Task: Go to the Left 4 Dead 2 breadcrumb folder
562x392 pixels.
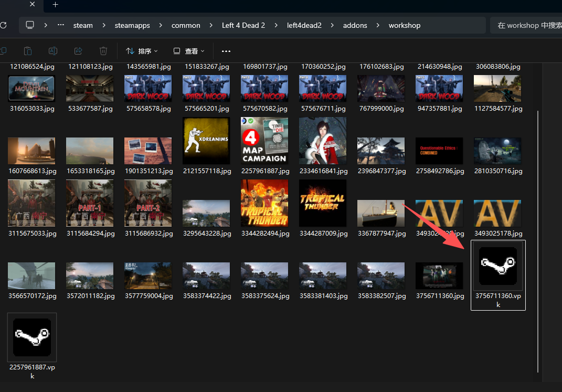Action: tap(243, 25)
